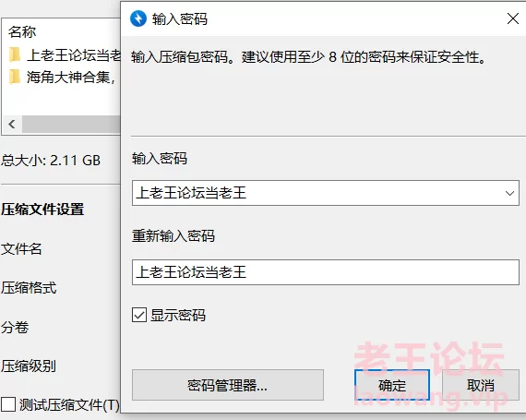
Task: Click the left scroll arrow under file list
Action: pyautogui.click(x=12, y=125)
